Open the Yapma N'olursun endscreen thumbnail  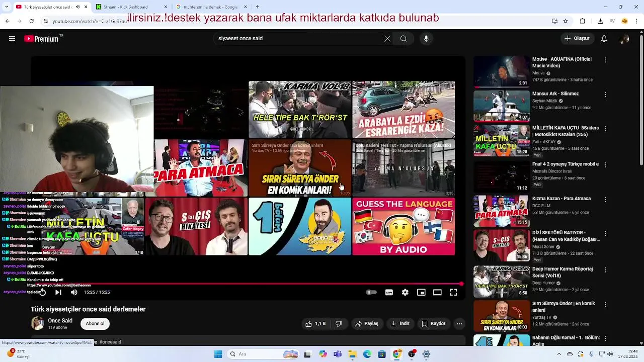coord(404,168)
